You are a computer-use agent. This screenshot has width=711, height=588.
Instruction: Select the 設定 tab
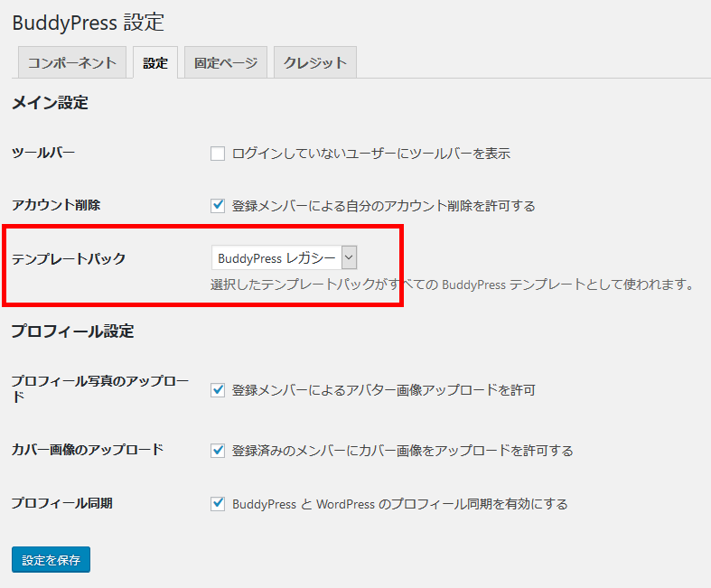[x=155, y=62]
